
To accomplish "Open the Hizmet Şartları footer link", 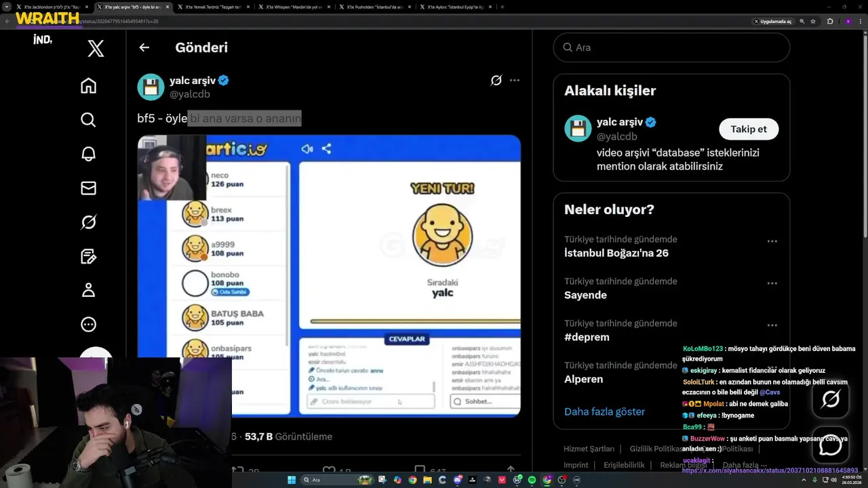I will [589, 449].
